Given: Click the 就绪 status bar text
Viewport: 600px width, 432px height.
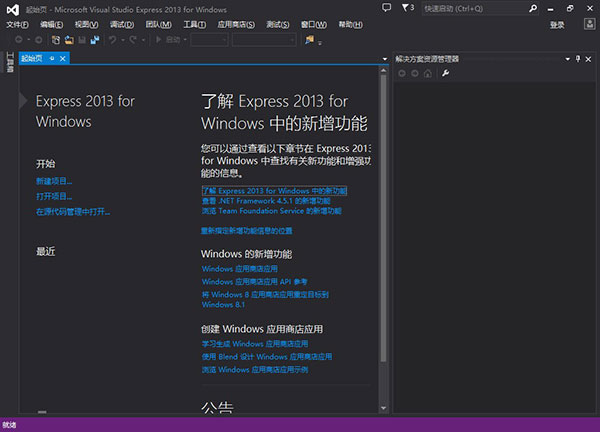Looking at the screenshot, I should (x=9, y=425).
